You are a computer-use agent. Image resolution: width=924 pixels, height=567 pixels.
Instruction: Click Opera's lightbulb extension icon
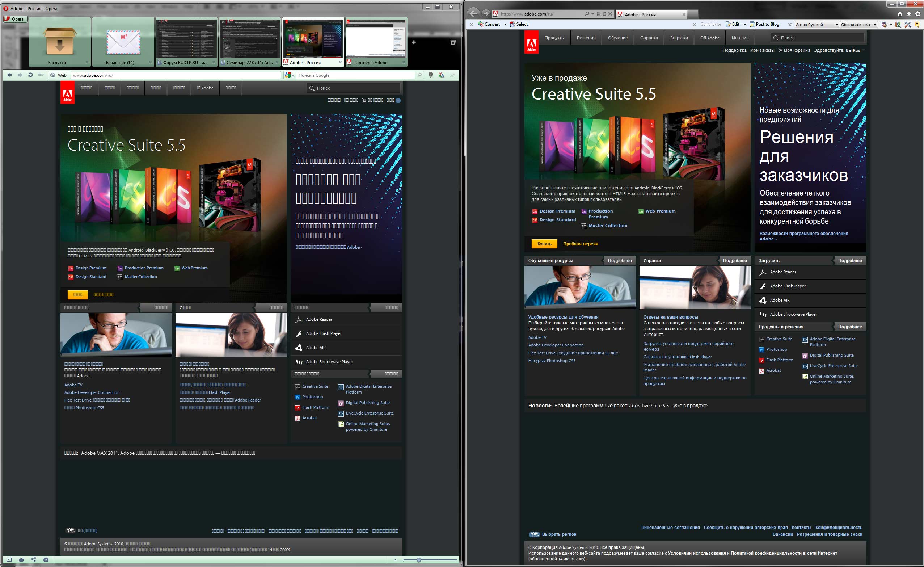click(x=431, y=75)
